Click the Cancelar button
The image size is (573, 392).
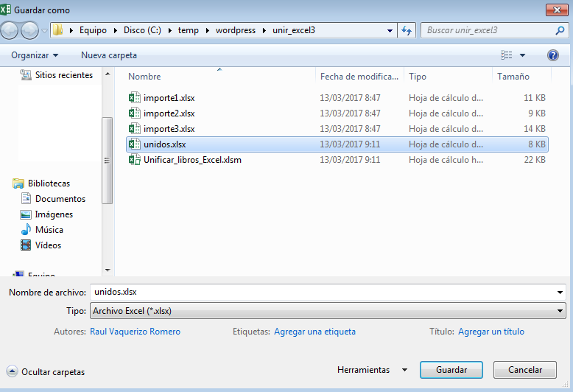pos(525,370)
